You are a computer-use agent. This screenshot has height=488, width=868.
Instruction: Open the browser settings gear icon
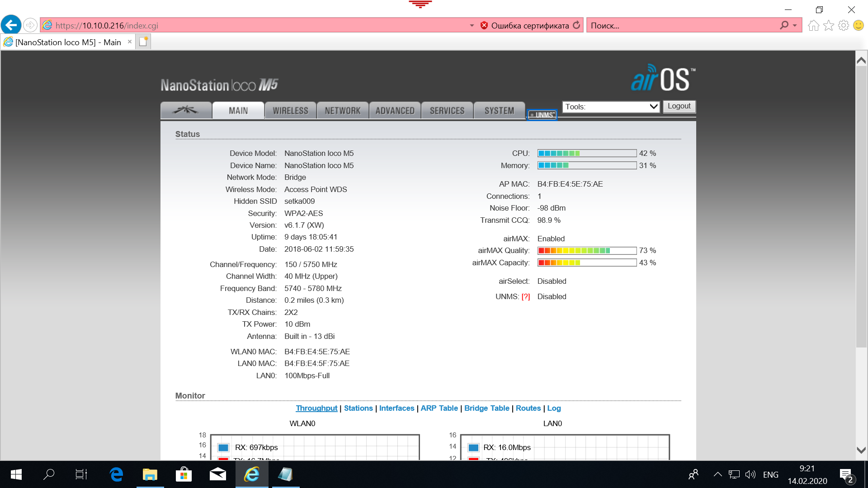844,25
